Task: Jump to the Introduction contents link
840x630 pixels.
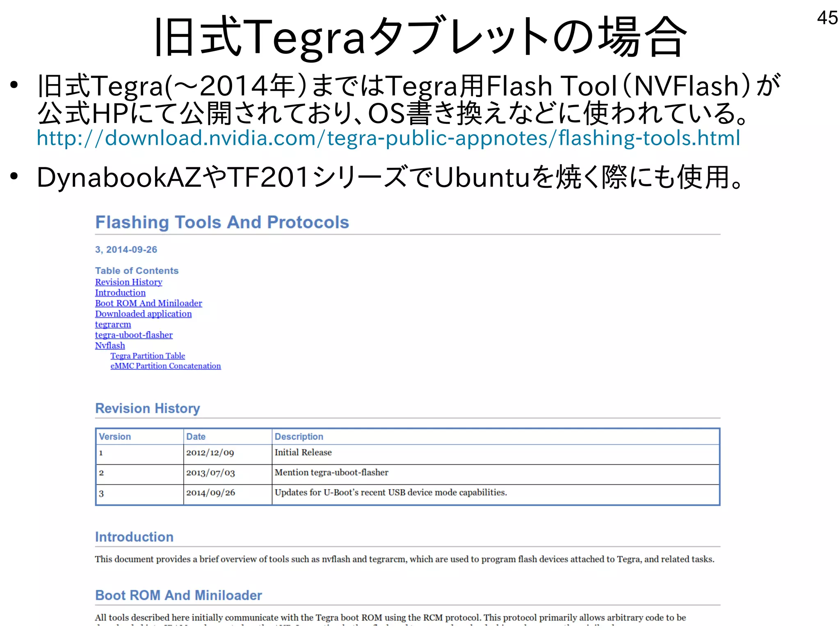Action: click(120, 293)
